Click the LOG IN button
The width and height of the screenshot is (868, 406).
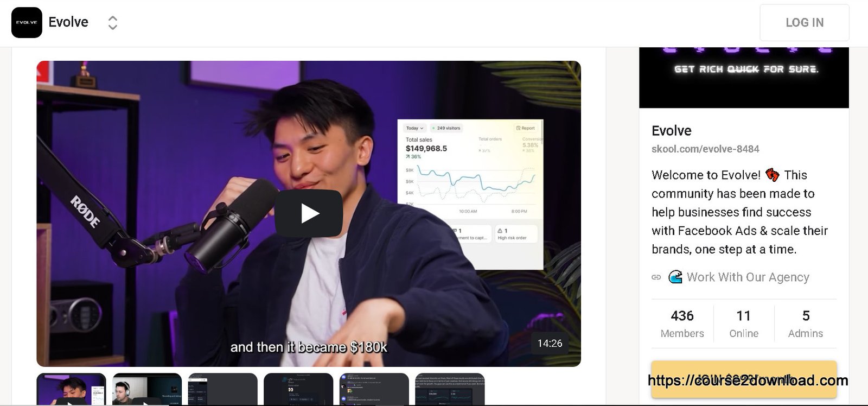(x=805, y=22)
